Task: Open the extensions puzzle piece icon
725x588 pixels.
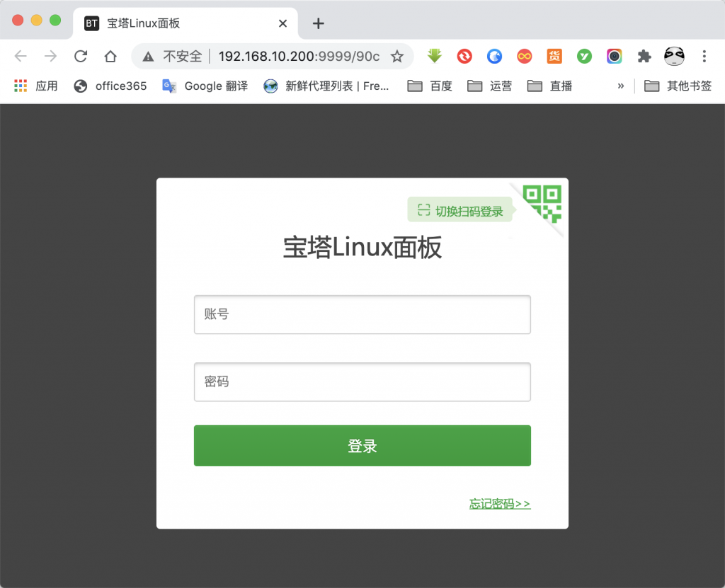Action: coord(644,57)
